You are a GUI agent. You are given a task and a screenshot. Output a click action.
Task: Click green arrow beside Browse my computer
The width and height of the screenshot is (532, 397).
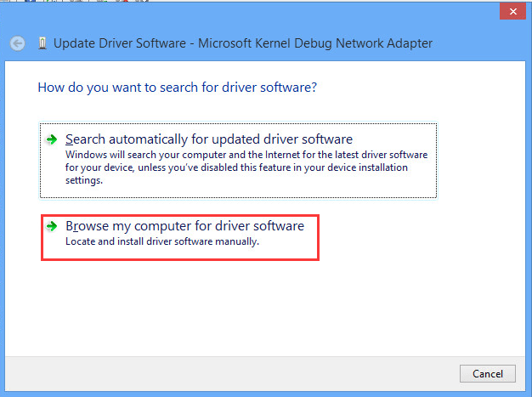53,227
